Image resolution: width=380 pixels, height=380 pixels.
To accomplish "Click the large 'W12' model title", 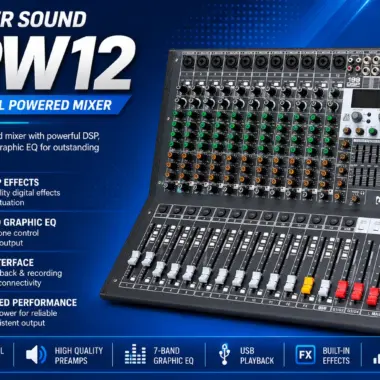I will pyautogui.click(x=67, y=63).
